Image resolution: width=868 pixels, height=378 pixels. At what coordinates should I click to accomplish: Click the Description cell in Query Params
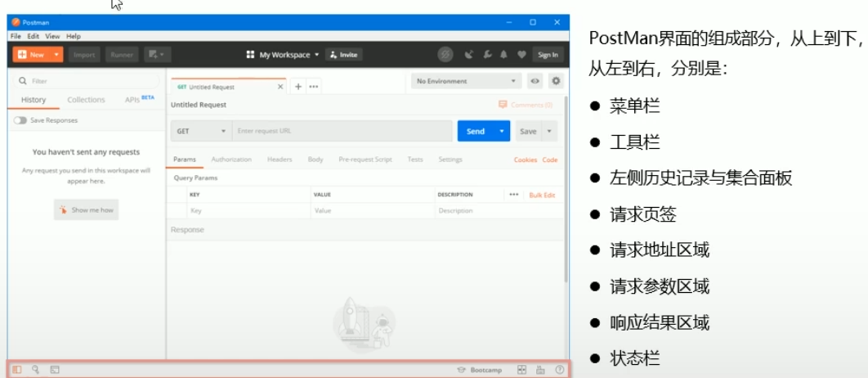499,210
